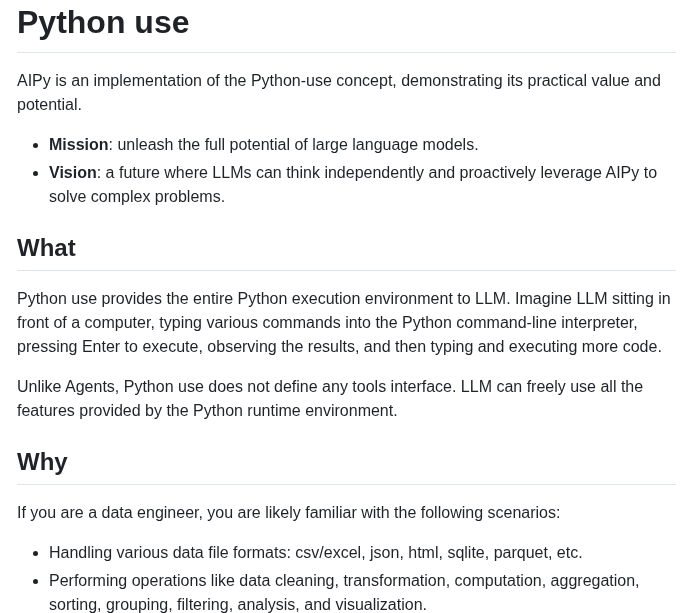Image resolution: width=687 pixels, height=613 pixels.
Task: Click paragraph starting "Python use provides the entire"
Action: (x=344, y=322)
